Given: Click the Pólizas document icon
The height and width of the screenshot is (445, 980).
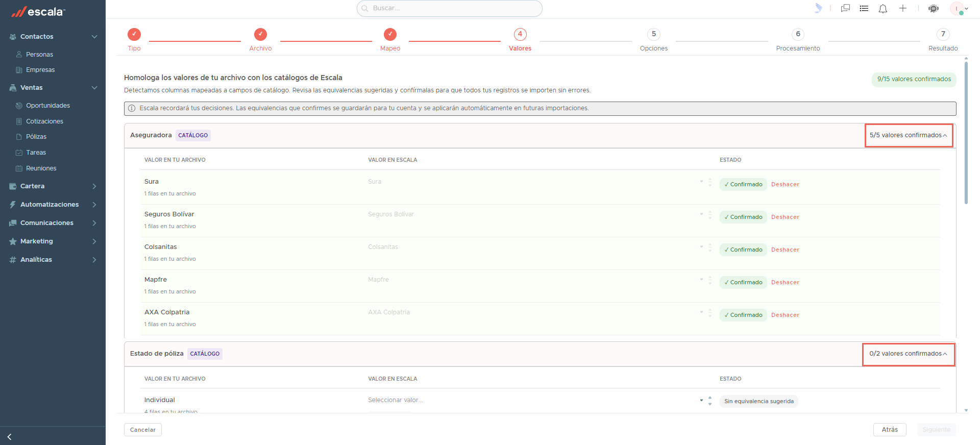Looking at the screenshot, I should tap(19, 137).
